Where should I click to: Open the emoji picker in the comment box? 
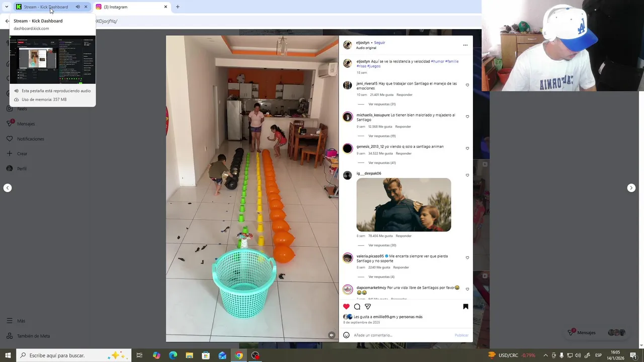pos(346,335)
